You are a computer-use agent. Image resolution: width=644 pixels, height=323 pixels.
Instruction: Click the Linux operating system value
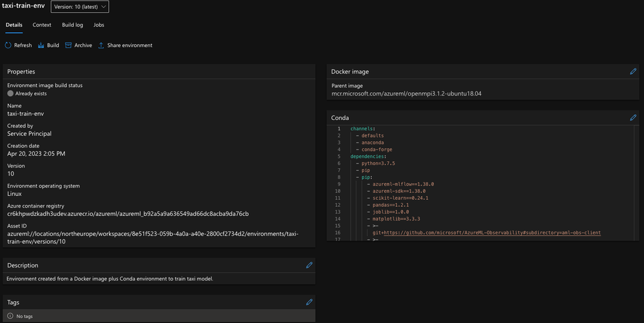pyautogui.click(x=14, y=193)
